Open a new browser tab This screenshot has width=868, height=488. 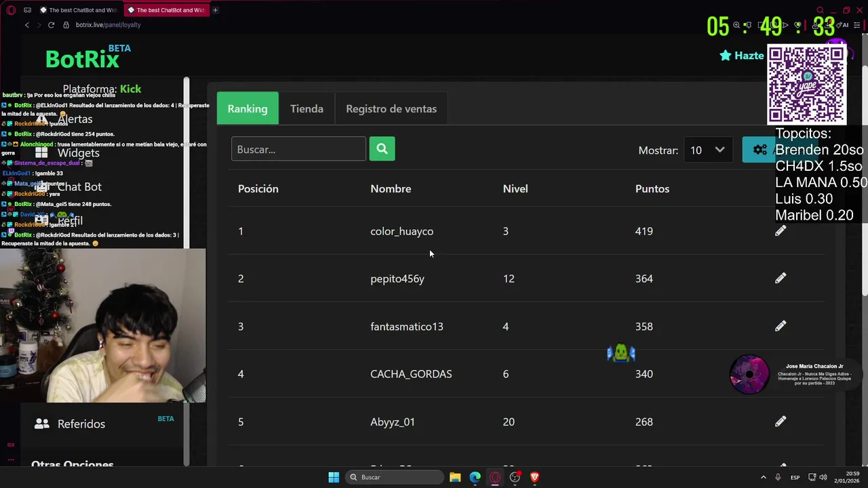click(x=215, y=10)
